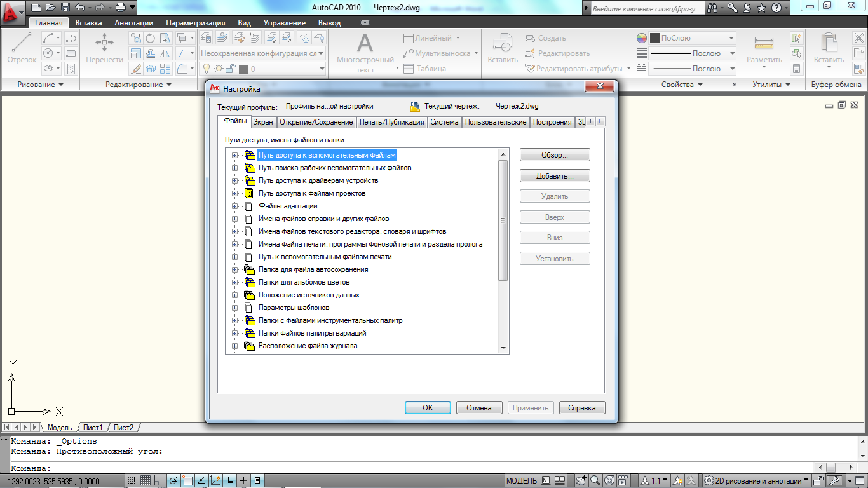
Task: Expand Файлы адаптации tree node
Action: pos(234,206)
